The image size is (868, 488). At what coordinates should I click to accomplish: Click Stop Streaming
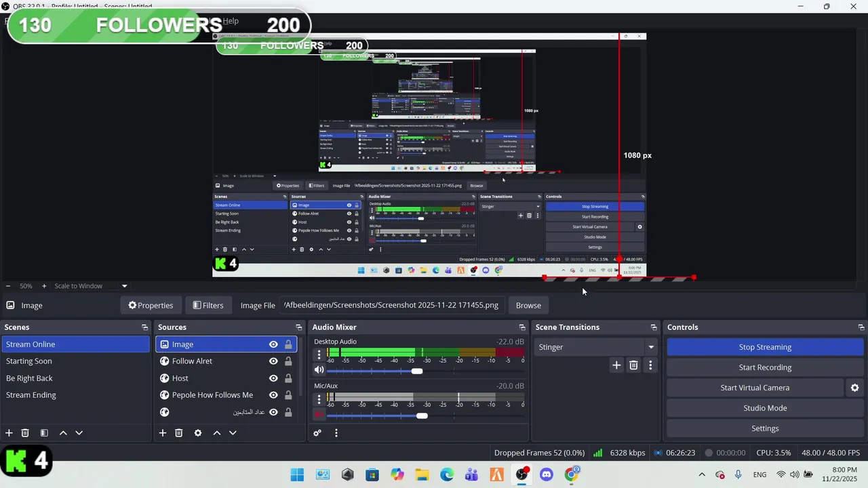pyautogui.click(x=765, y=347)
